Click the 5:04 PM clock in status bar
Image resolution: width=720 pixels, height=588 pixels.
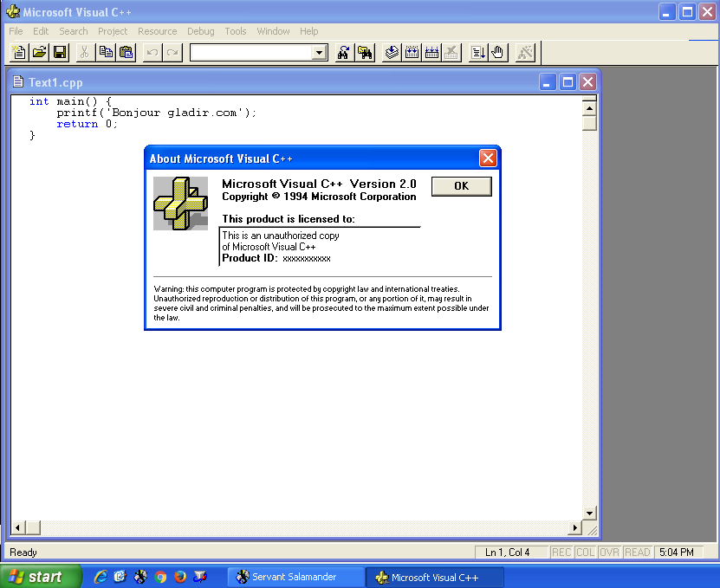[x=677, y=552]
